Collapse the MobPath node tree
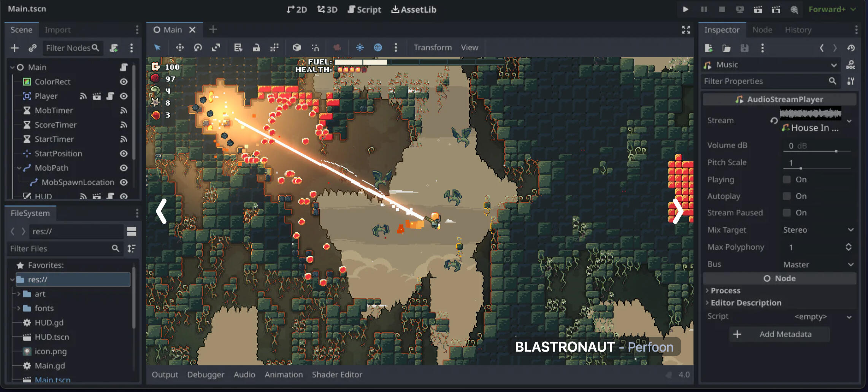Viewport: 868px width, 392px height. (19, 168)
